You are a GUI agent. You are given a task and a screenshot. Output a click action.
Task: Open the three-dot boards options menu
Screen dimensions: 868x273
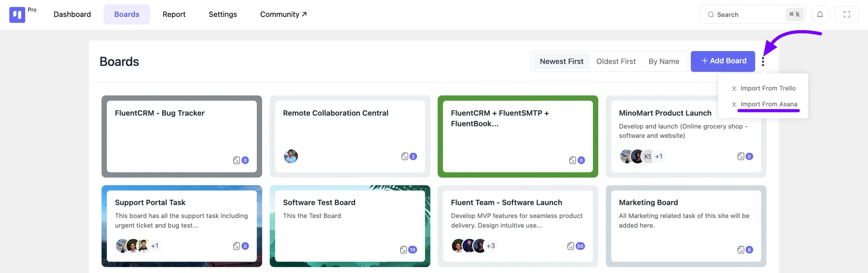[x=763, y=61]
